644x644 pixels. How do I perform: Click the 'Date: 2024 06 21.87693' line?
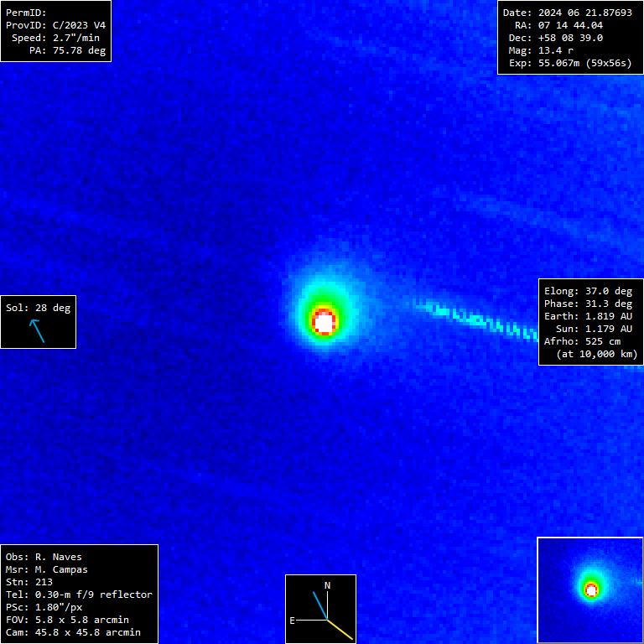click(x=567, y=13)
